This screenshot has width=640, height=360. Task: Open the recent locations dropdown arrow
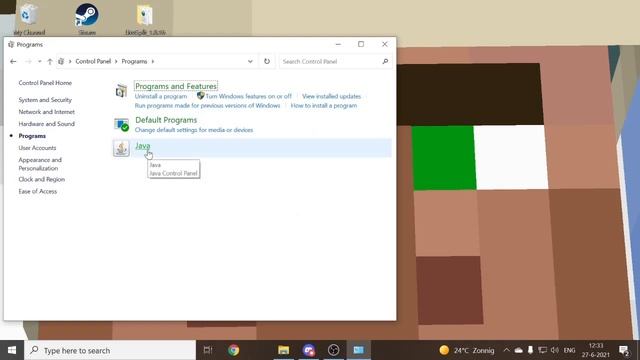40,62
